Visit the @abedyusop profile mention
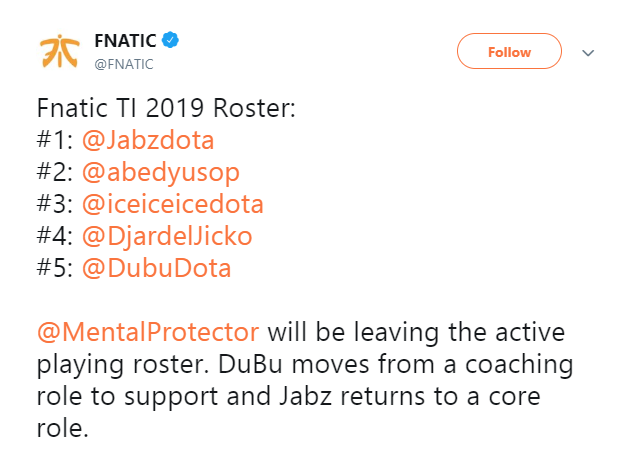628x450 pixels. tap(160, 173)
